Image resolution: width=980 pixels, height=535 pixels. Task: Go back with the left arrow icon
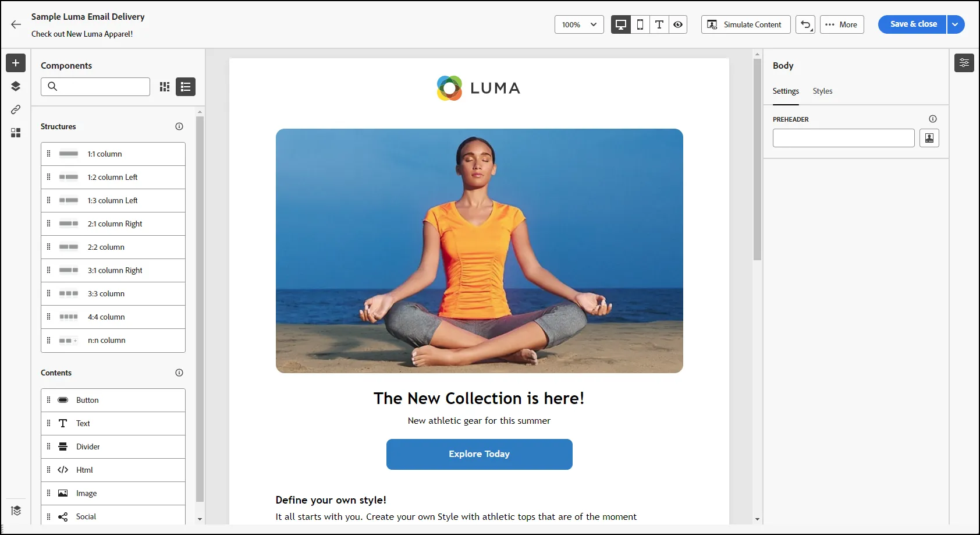pos(16,24)
